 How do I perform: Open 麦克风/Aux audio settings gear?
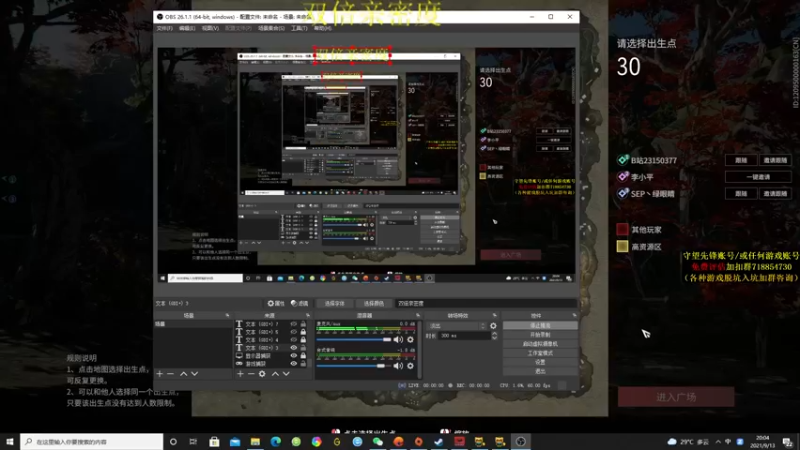(x=410, y=339)
